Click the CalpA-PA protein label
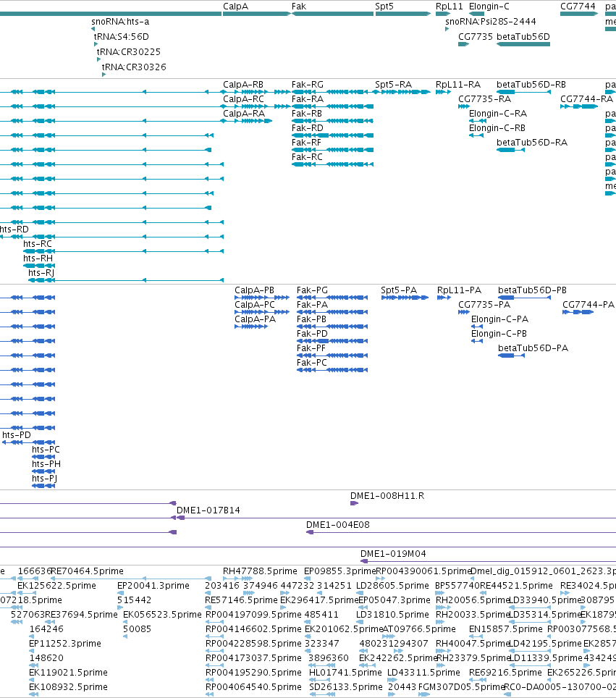616x698 pixels. click(x=255, y=319)
